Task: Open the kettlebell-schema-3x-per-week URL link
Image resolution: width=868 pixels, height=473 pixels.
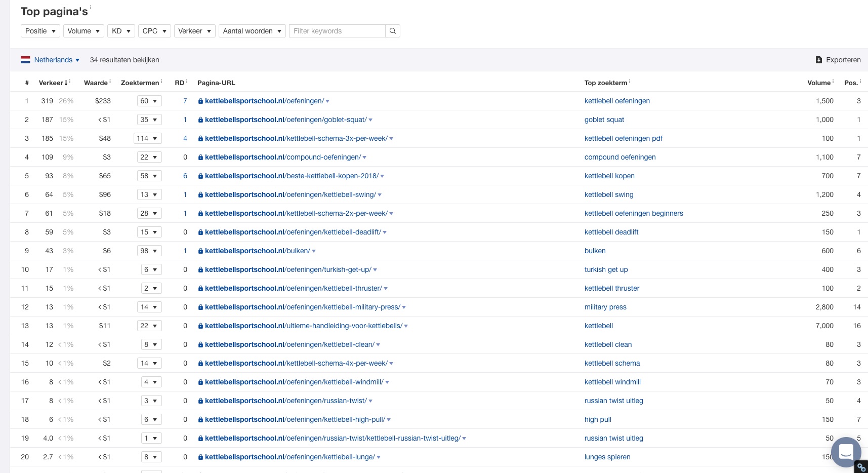Action: (296, 138)
